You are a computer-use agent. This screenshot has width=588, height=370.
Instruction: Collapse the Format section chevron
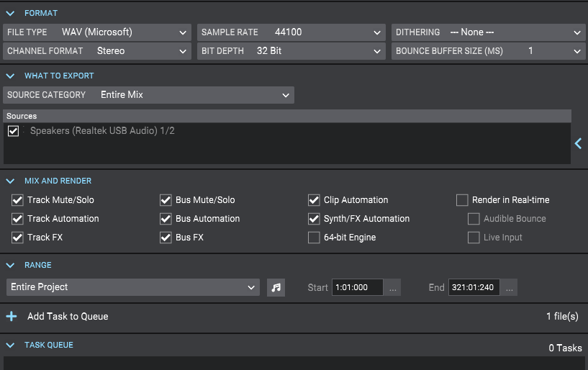tap(10, 13)
